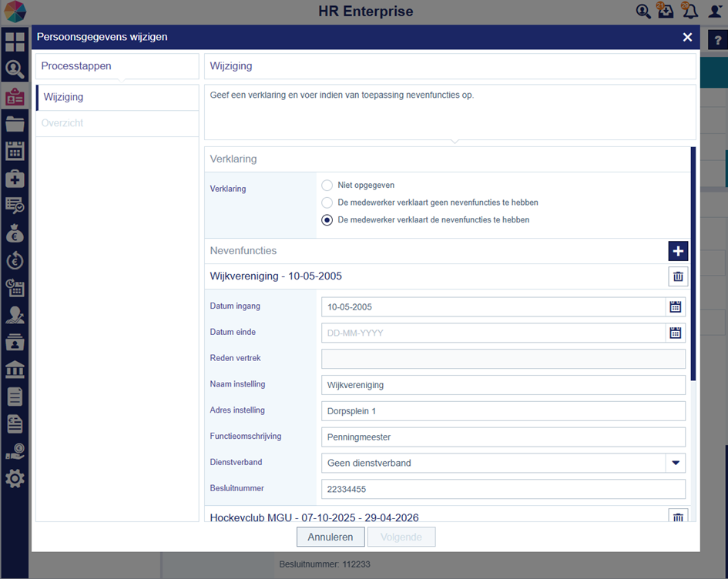
Task: Click the Reden vertrek field
Action: pos(503,359)
